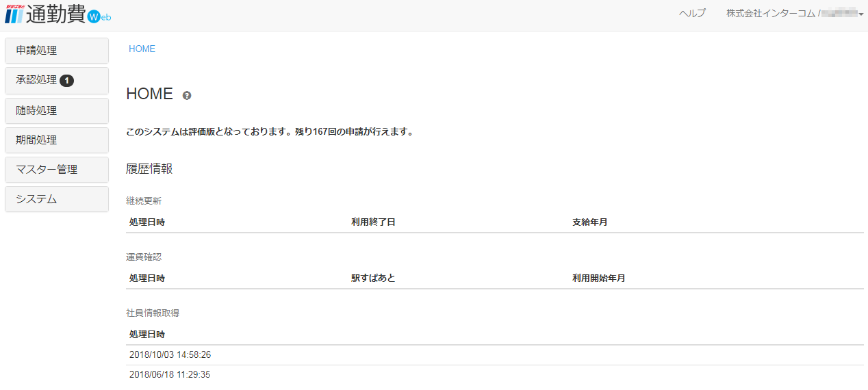868x390 pixels.
Task: Click the HOME breadcrumb link
Action: [142, 49]
